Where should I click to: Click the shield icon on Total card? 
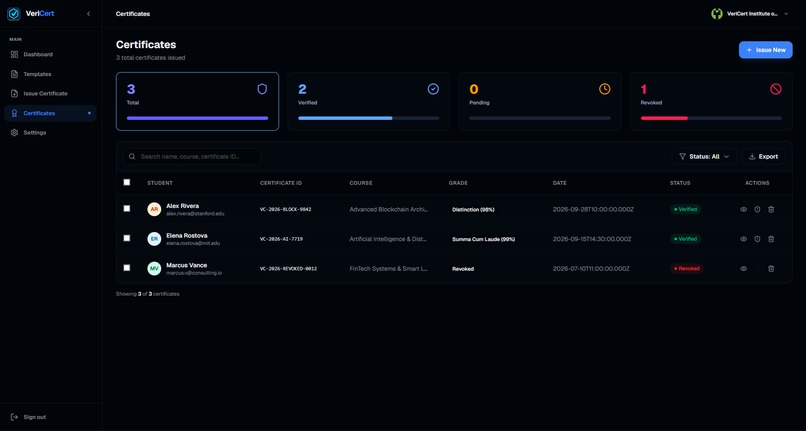(x=262, y=89)
